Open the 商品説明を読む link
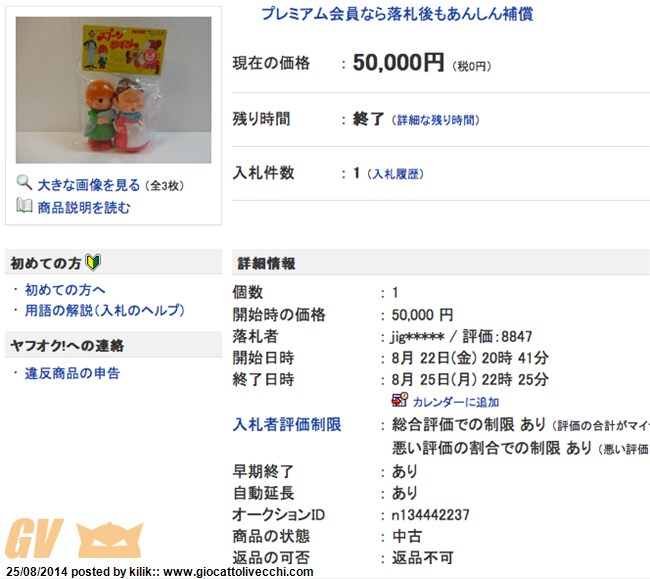Screen dimensions: 650x579 click(x=84, y=207)
